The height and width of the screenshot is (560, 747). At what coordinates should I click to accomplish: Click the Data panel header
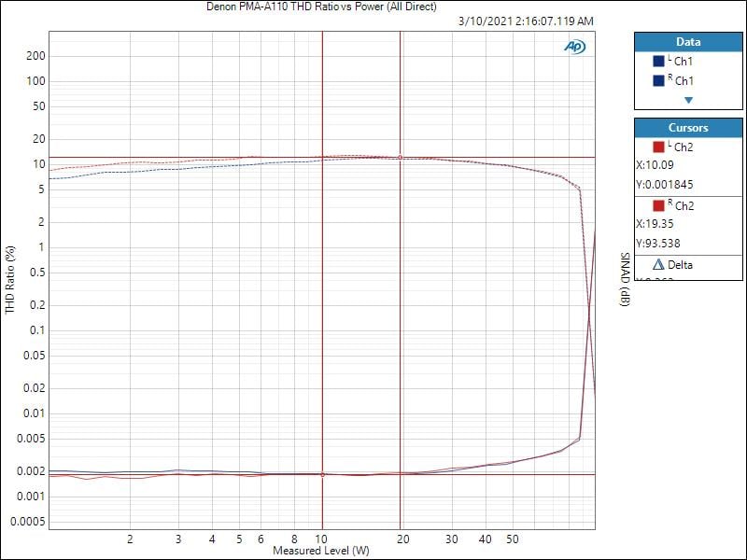pos(688,42)
